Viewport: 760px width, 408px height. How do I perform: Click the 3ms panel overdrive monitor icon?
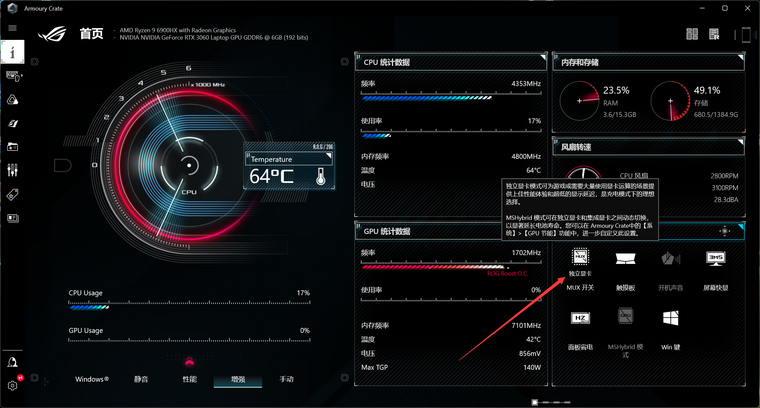[715, 258]
